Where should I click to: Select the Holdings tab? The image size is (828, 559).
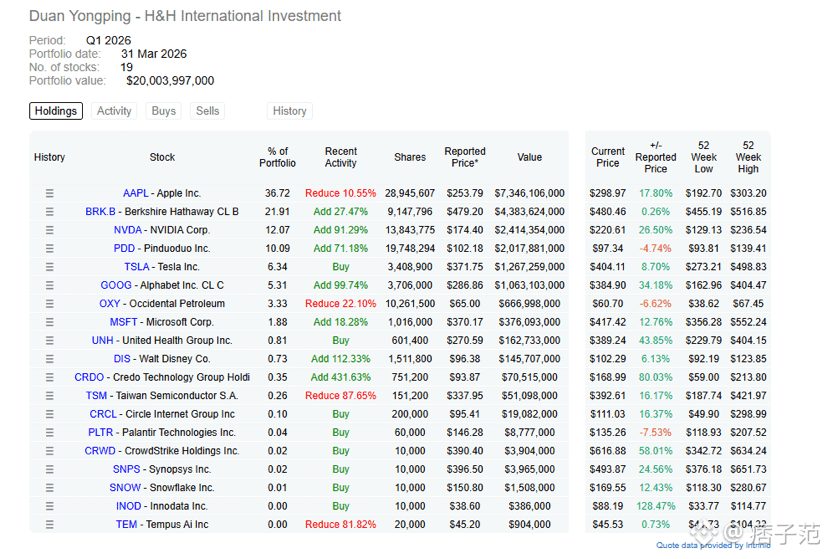pos(56,111)
